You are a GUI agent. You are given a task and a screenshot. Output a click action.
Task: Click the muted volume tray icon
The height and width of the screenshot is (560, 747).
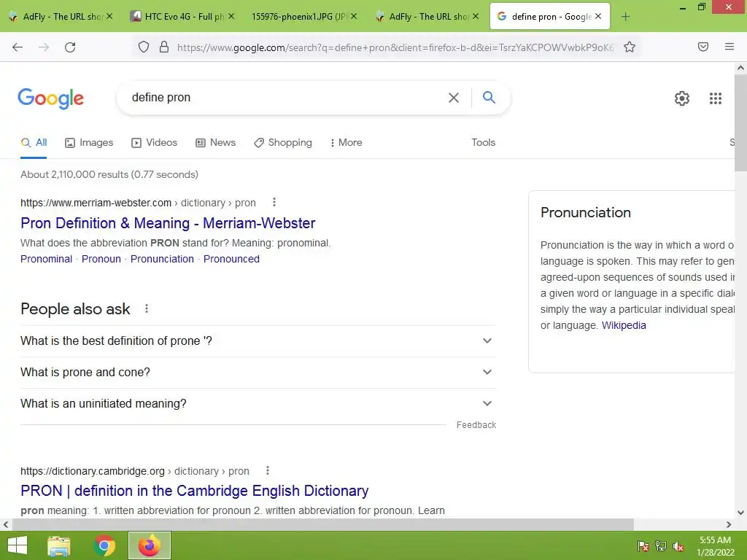678,546
